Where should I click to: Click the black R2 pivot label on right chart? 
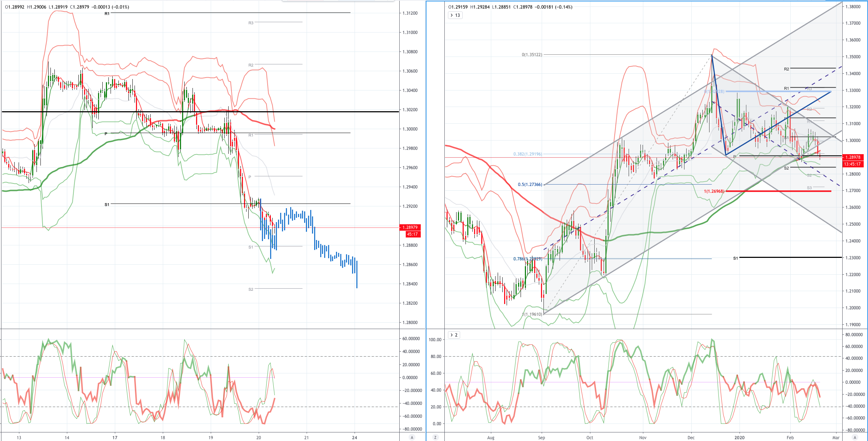tap(786, 69)
